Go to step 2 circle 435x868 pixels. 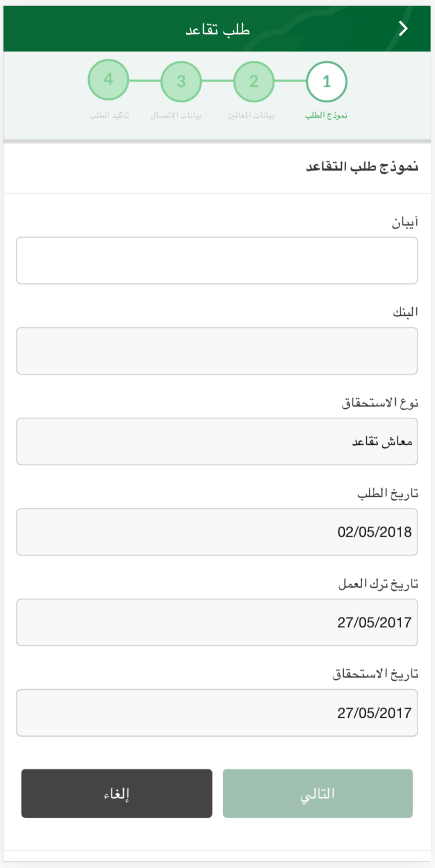[x=254, y=81]
